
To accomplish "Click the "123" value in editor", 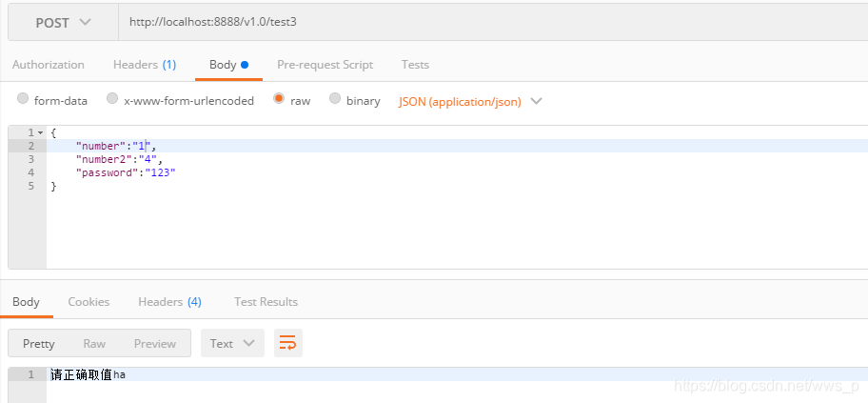I will click(x=160, y=173).
